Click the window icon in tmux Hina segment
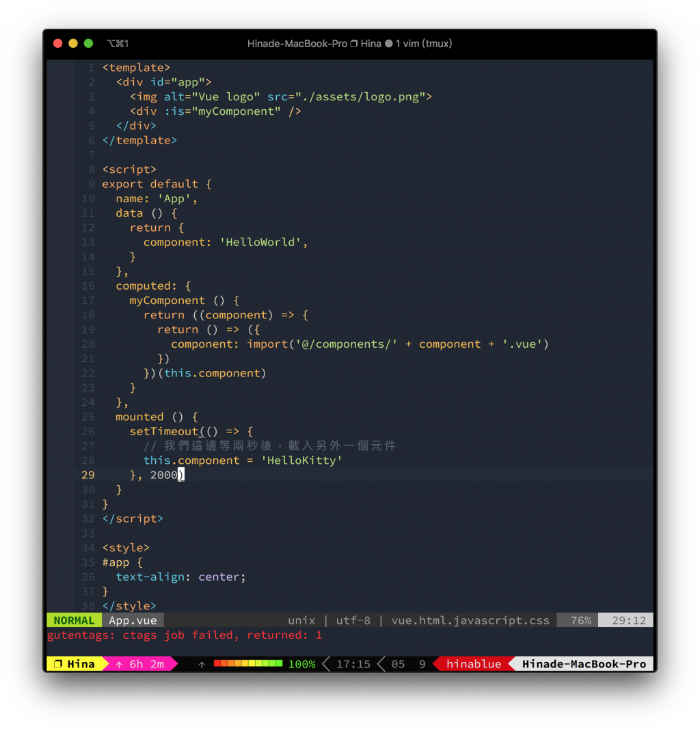The height and width of the screenshot is (729, 700). pyautogui.click(x=58, y=664)
